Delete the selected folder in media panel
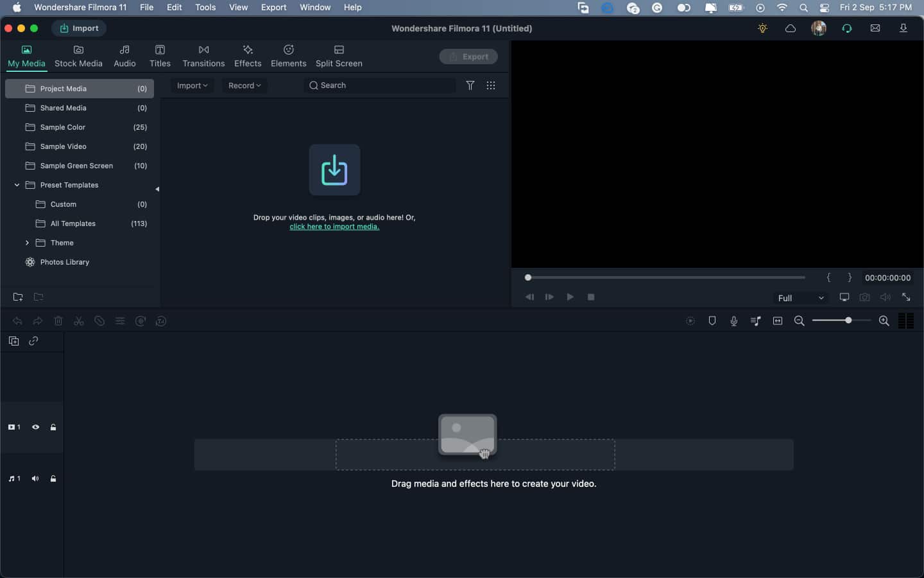This screenshot has width=924, height=578. point(38,297)
